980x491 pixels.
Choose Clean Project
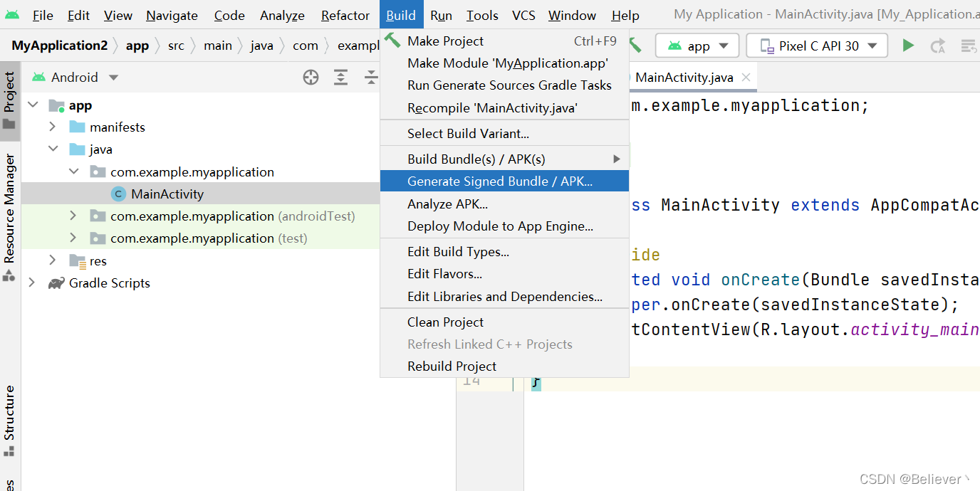pyautogui.click(x=504, y=322)
